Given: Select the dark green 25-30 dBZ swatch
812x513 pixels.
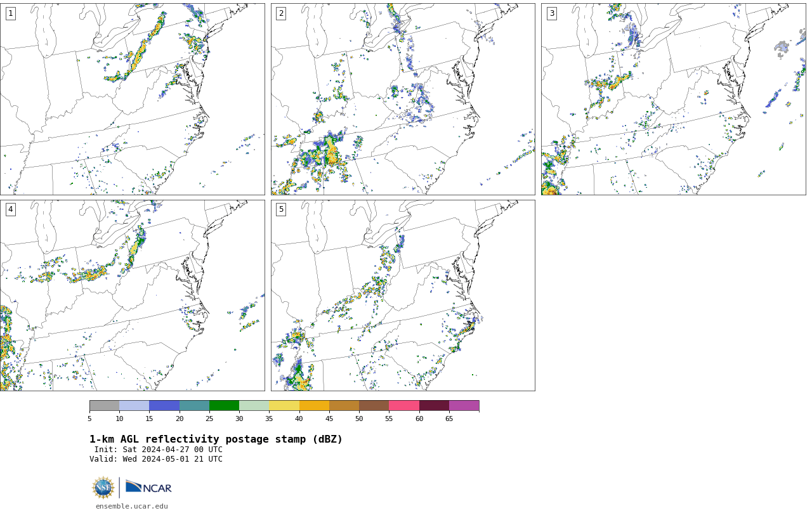Looking at the screenshot, I should click(x=224, y=406).
